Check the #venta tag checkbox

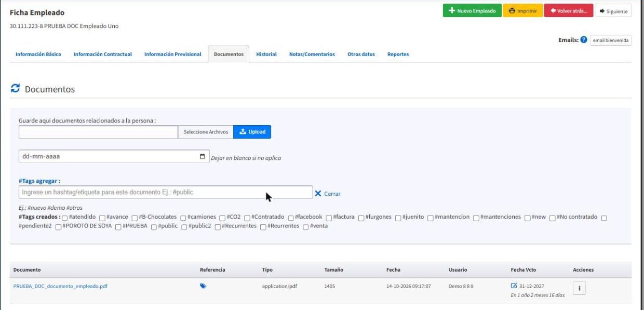[x=306, y=227]
